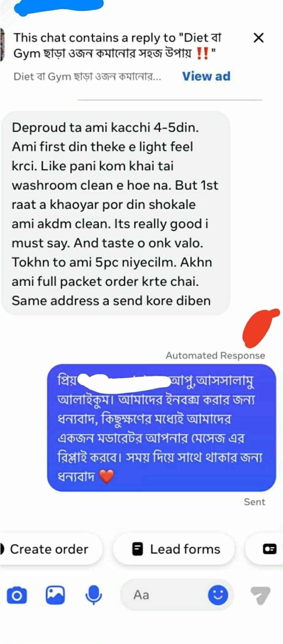
Task: Tap the Lead forms button
Action: pos(174,549)
